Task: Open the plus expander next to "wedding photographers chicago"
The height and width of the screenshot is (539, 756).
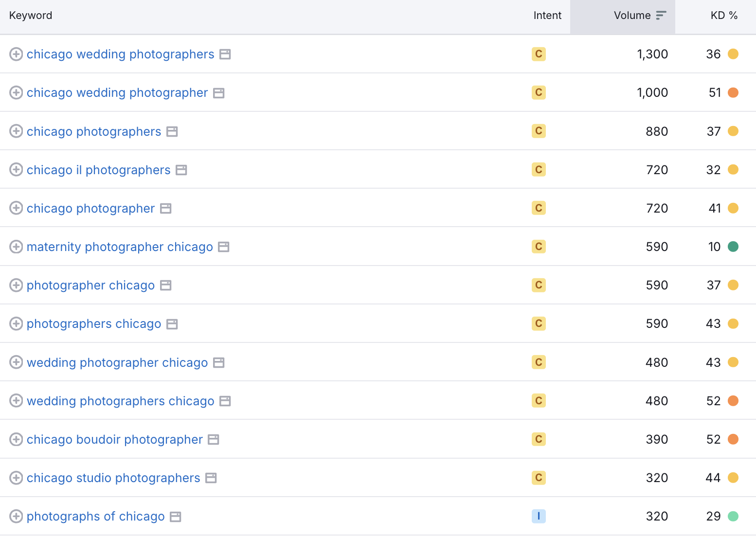Action: pyautogui.click(x=16, y=401)
